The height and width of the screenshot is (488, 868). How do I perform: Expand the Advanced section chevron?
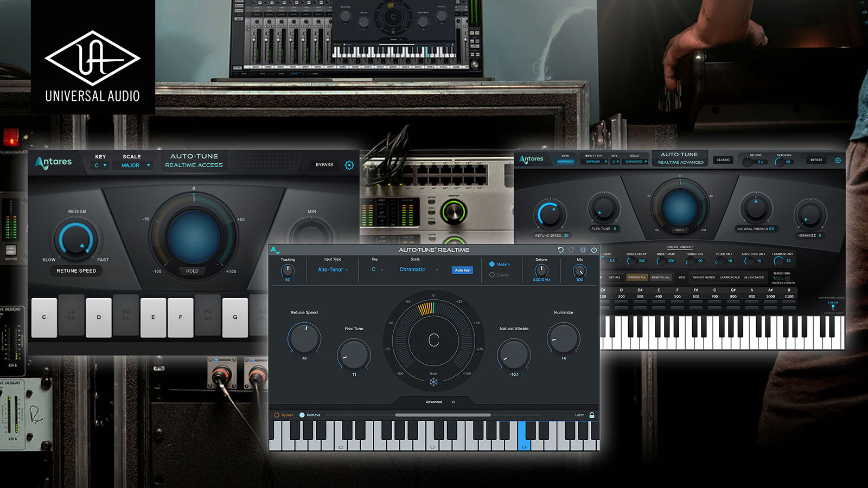click(453, 402)
